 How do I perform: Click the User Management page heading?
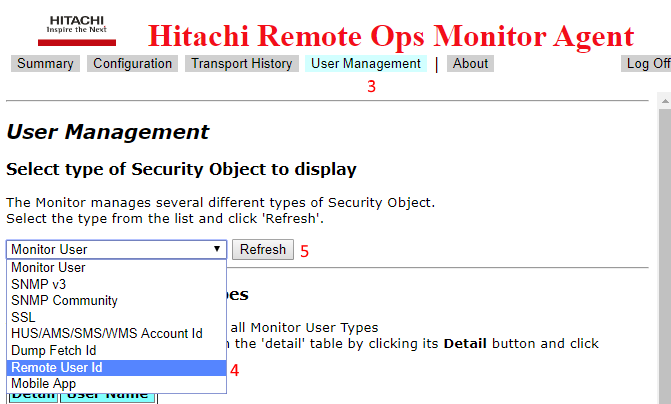[x=108, y=132]
